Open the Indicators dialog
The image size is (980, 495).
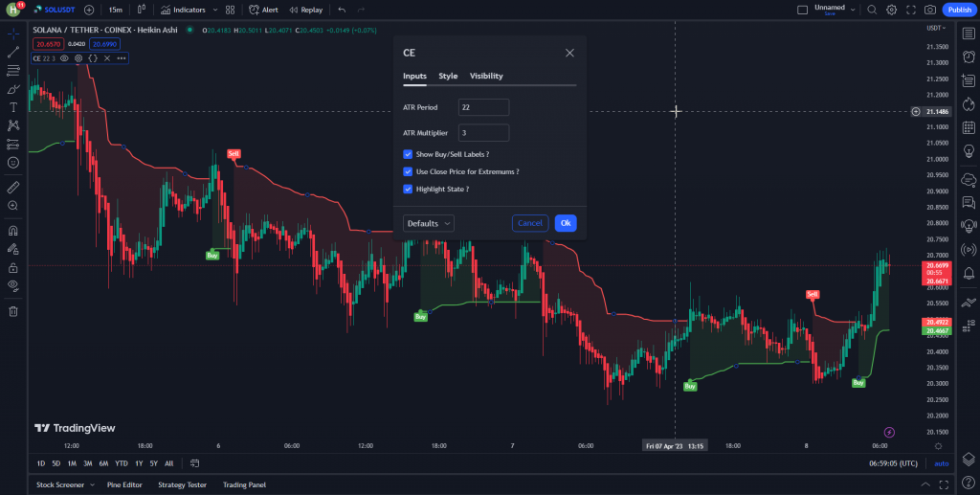183,10
